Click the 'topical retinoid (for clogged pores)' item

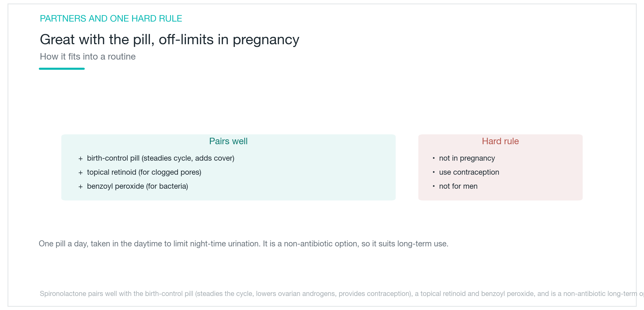tap(144, 172)
